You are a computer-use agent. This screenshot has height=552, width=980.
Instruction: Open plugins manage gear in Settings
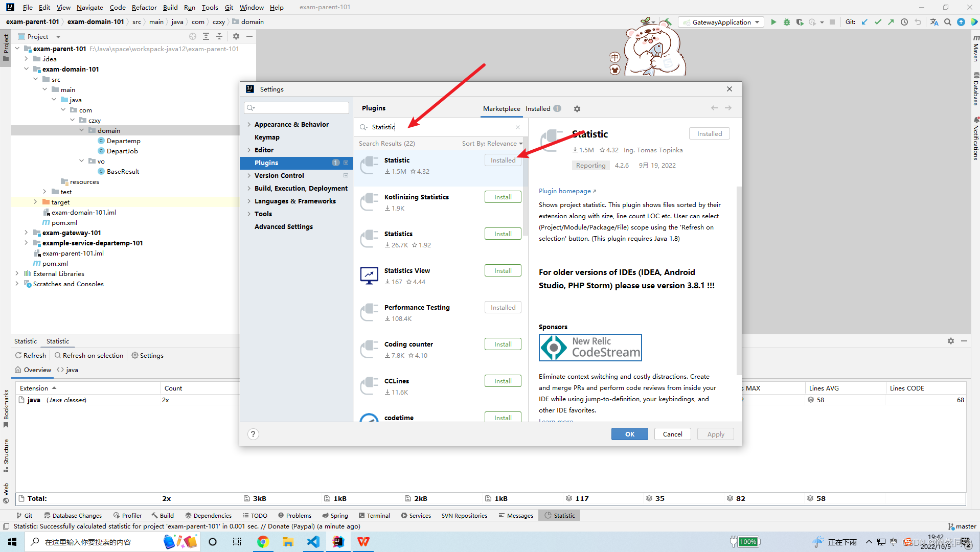point(577,108)
